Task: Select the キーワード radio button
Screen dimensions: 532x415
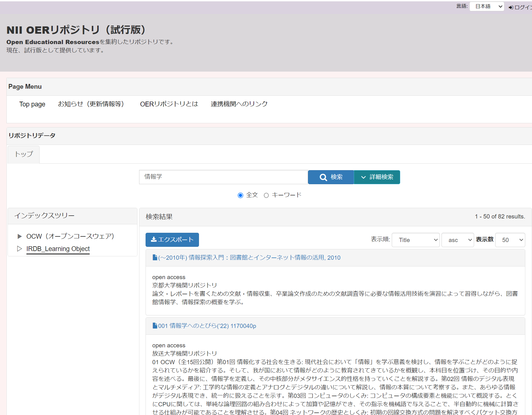Action: pyautogui.click(x=266, y=195)
